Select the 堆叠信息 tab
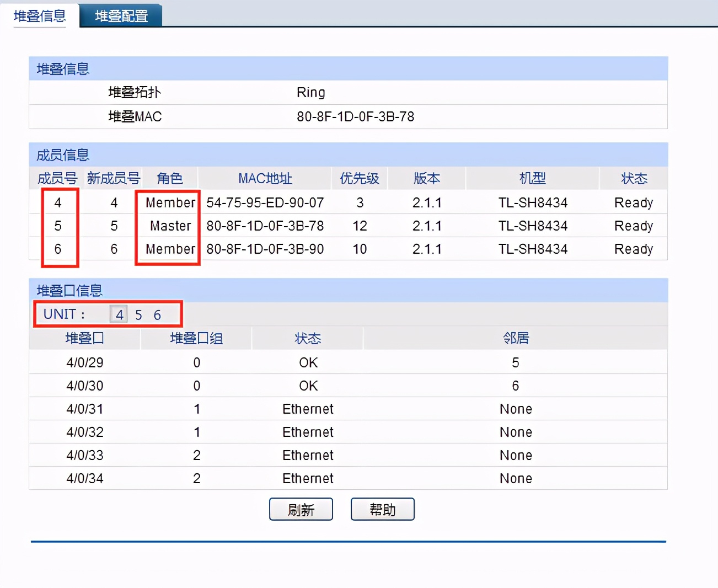The image size is (718, 588). point(39,15)
